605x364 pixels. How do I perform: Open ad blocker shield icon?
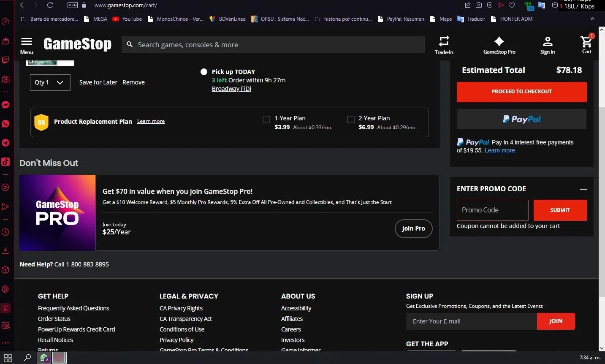pyautogui.click(x=490, y=5)
